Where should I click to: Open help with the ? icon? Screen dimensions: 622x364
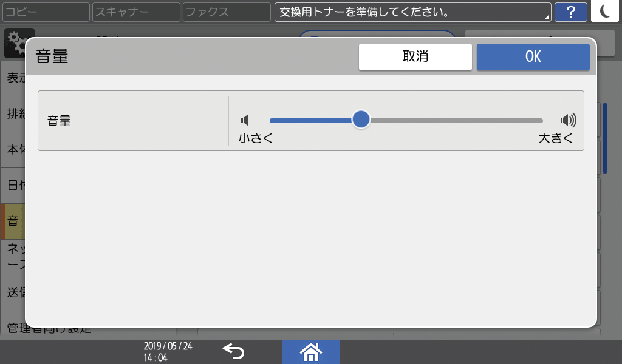570,12
